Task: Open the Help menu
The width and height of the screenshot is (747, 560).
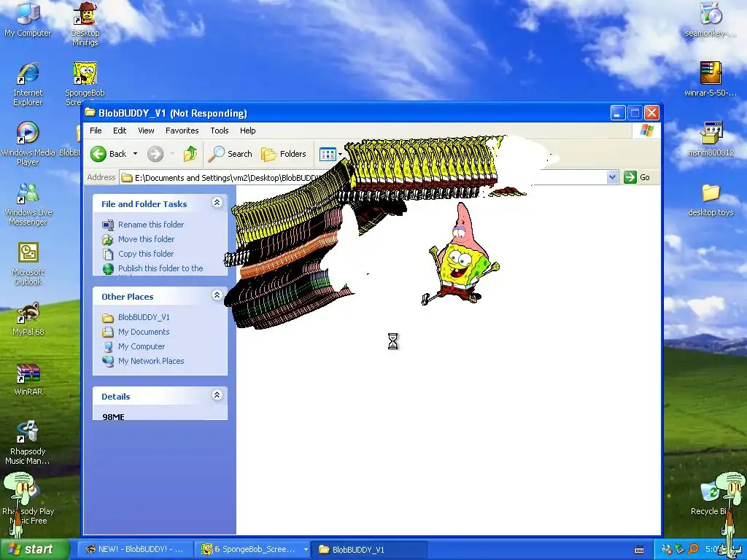Action: click(248, 131)
